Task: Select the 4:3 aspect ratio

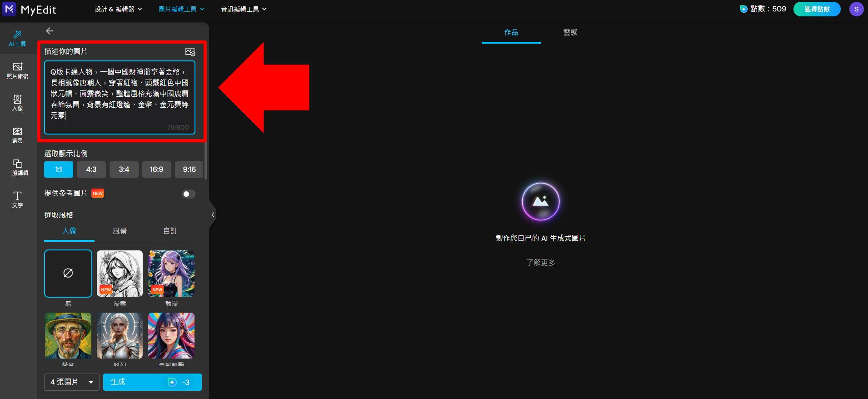Action: coord(91,170)
